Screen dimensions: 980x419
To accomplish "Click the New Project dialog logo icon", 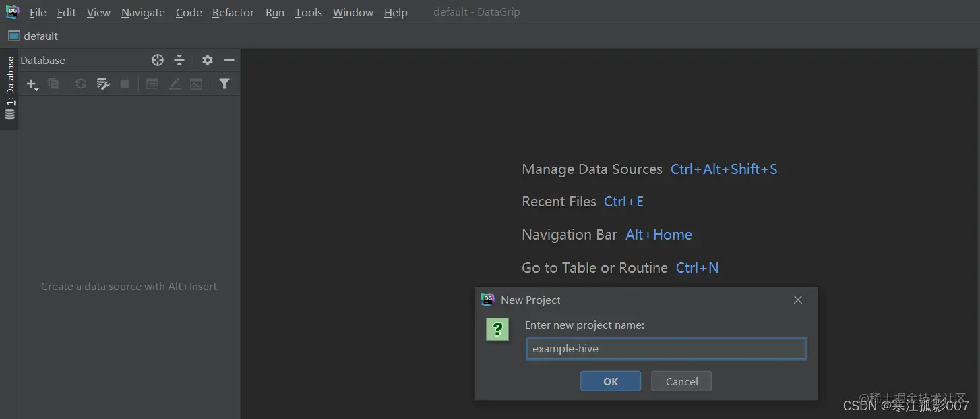I will (488, 300).
